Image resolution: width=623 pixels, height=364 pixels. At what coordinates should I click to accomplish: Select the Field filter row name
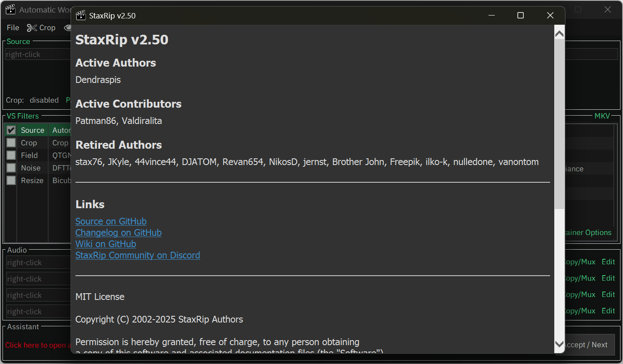29,155
